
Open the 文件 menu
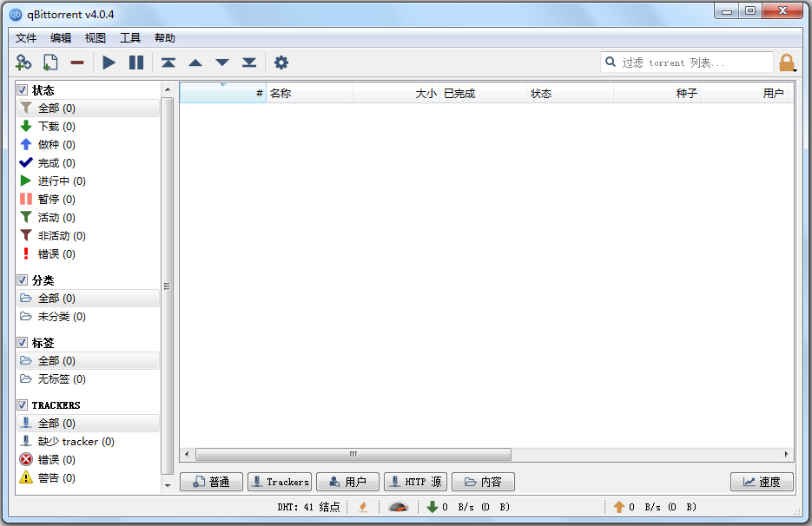26,38
